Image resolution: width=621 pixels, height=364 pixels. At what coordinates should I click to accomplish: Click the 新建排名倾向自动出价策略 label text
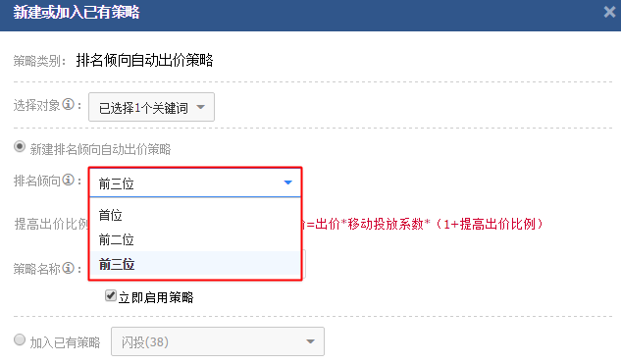[x=100, y=149]
